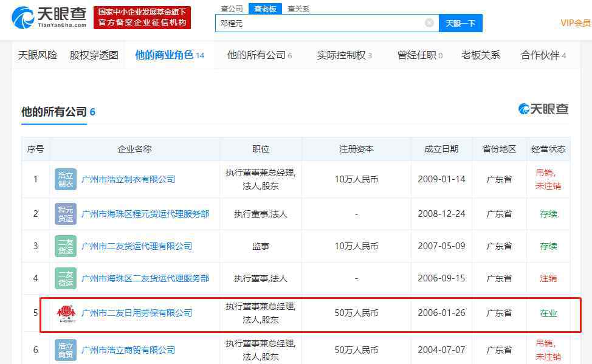The height and width of the screenshot is (364, 592).
Task: Click the TianYanCha logo
Action: click(49, 18)
